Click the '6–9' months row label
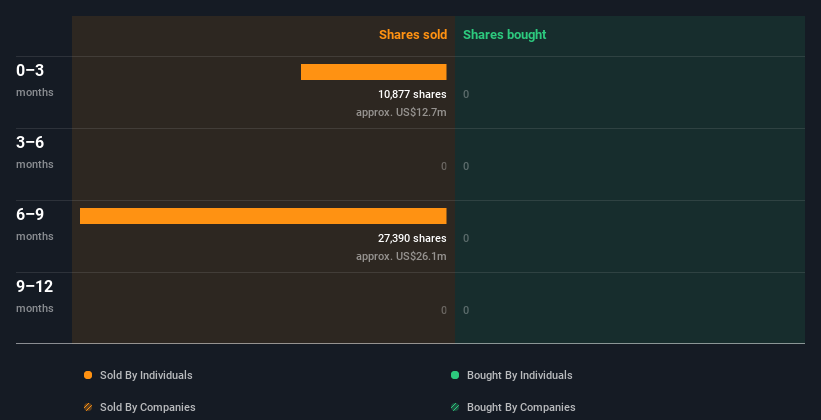The image size is (821, 420). [x=30, y=214]
